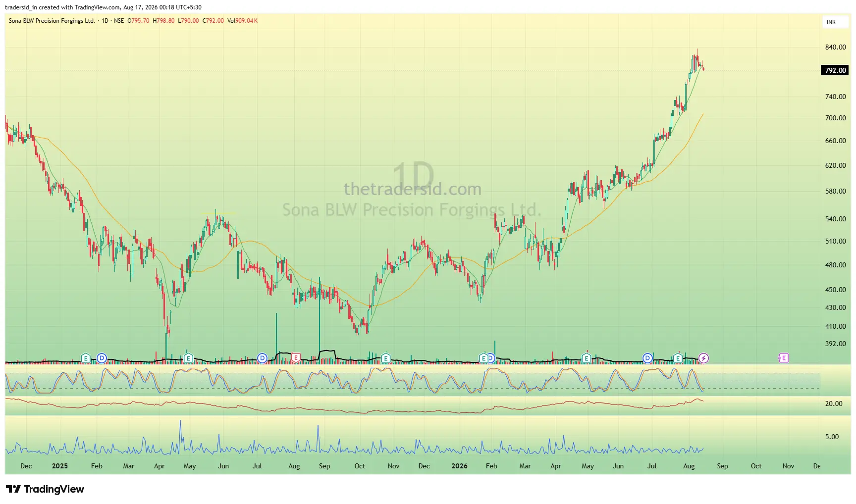856x504 pixels.
Task: Open the green earnings marker near May 2026
Action: (586, 358)
